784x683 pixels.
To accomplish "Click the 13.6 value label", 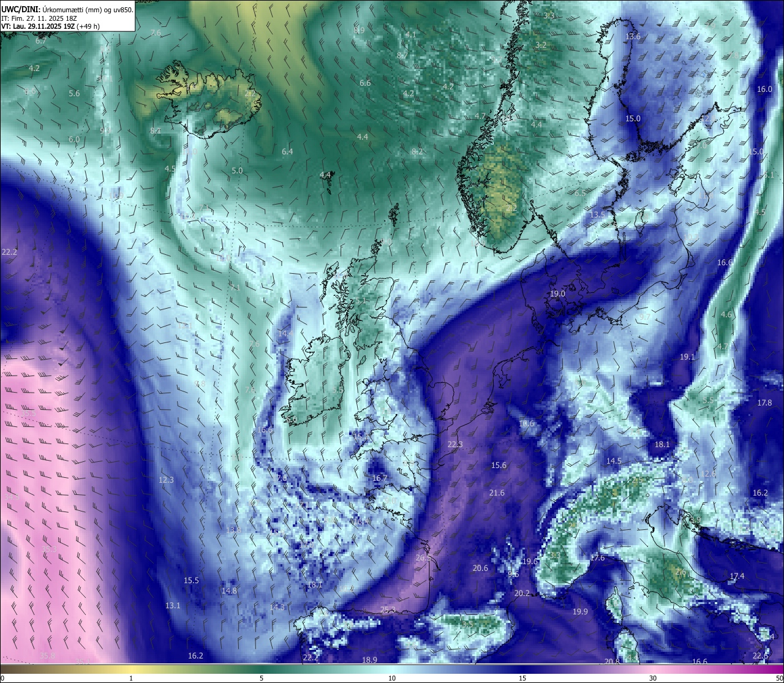I will click(x=633, y=37).
